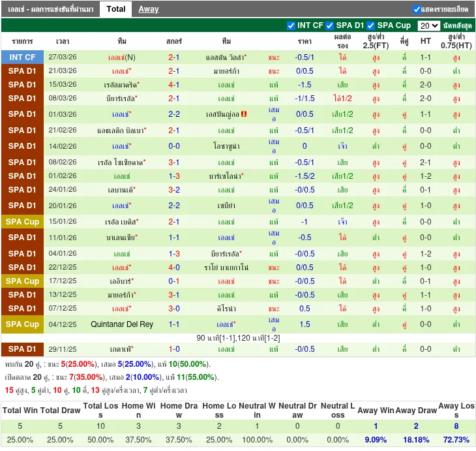Screen dimensions: 476x451
Task: Toggle the SPA D1 filter checkbox
Action: (330, 26)
